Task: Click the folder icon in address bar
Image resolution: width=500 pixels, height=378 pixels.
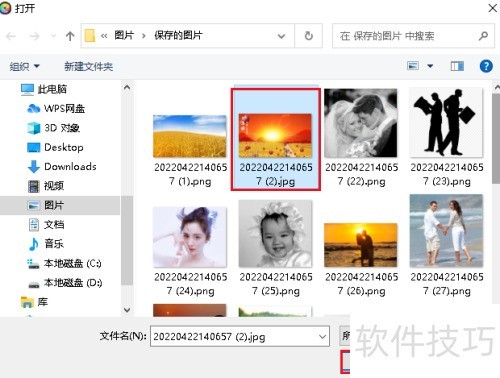Action: tap(89, 36)
